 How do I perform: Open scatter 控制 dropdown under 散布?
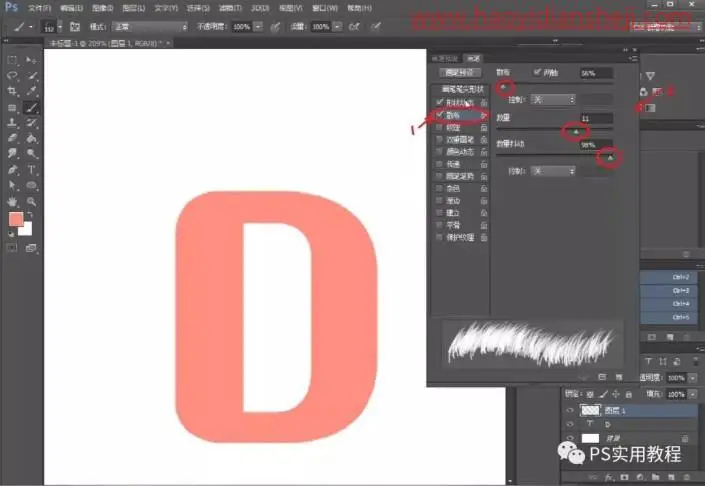point(553,99)
